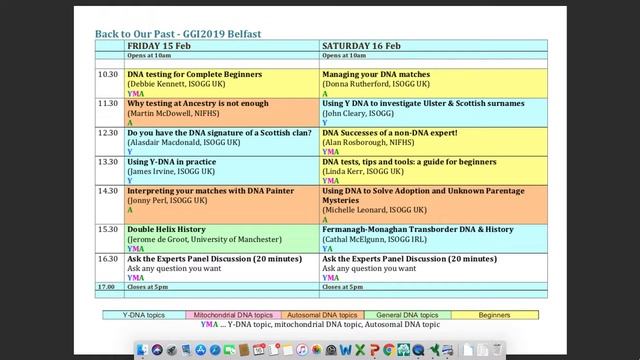Click the green "General DNA topics" legend cell
Screen dimensions: 640x360
coord(407,315)
